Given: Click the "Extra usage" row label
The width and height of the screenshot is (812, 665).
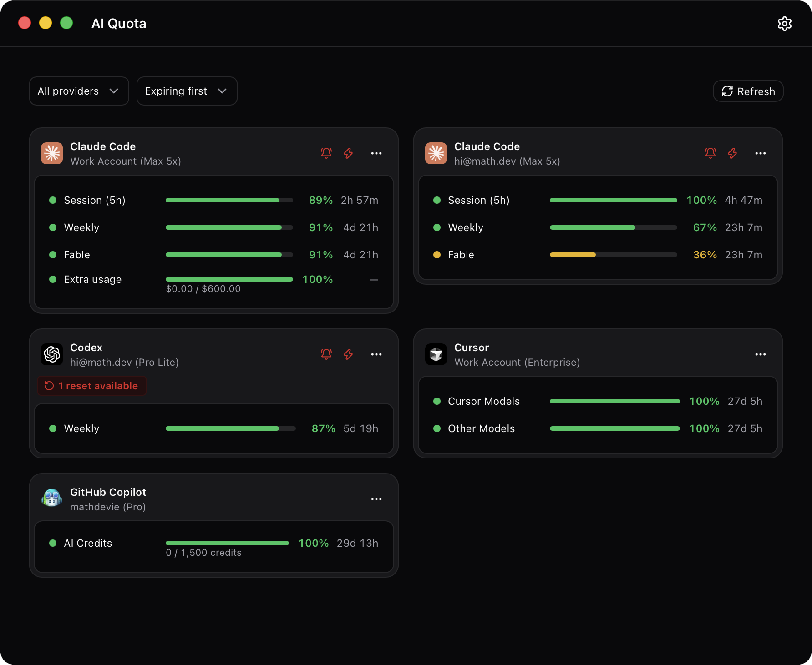Looking at the screenshot, I should (93, 279).
